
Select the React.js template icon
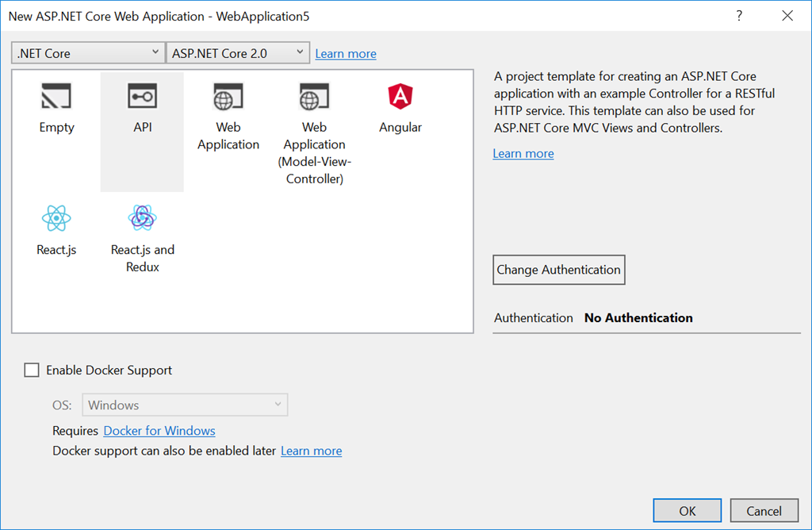(x=56, y=218)
